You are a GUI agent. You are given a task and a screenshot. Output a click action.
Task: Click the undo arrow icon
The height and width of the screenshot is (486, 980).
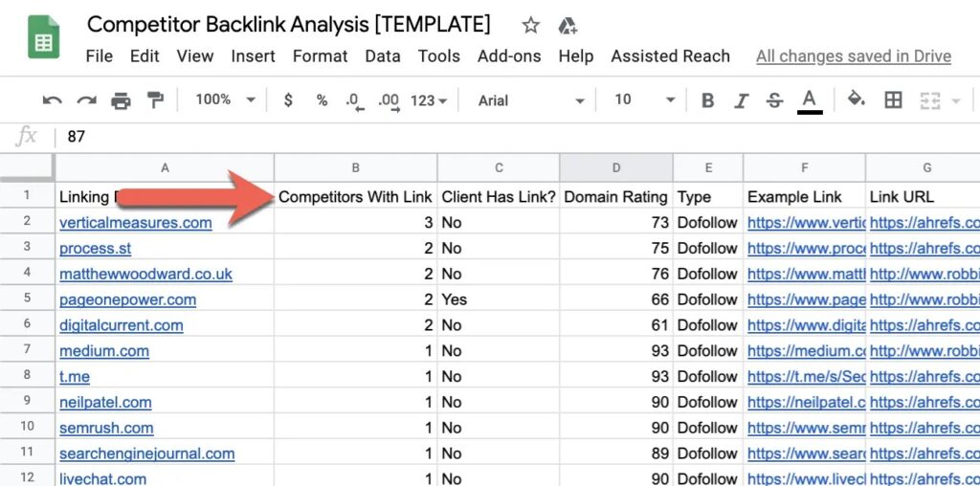(53, 99)
